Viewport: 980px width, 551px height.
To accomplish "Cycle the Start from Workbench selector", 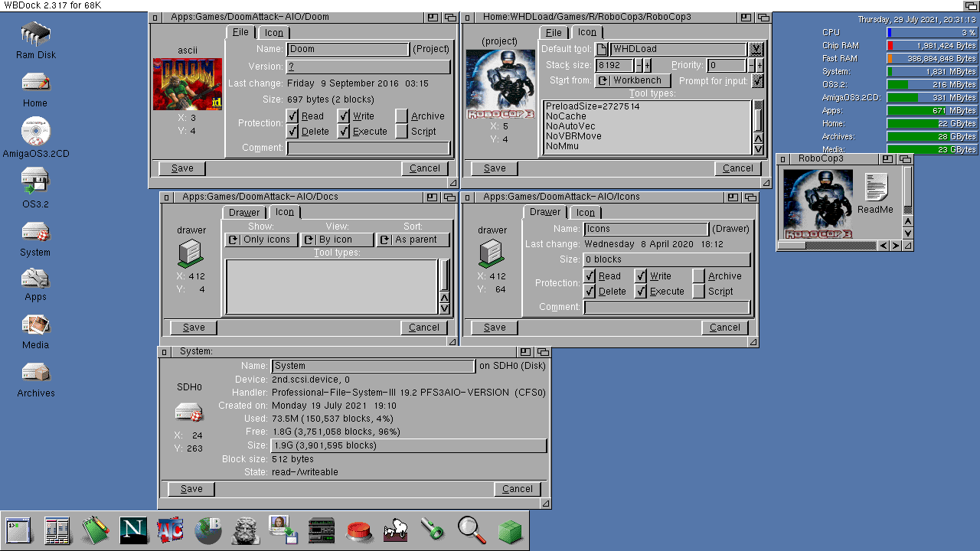I will tap(633, 80).
